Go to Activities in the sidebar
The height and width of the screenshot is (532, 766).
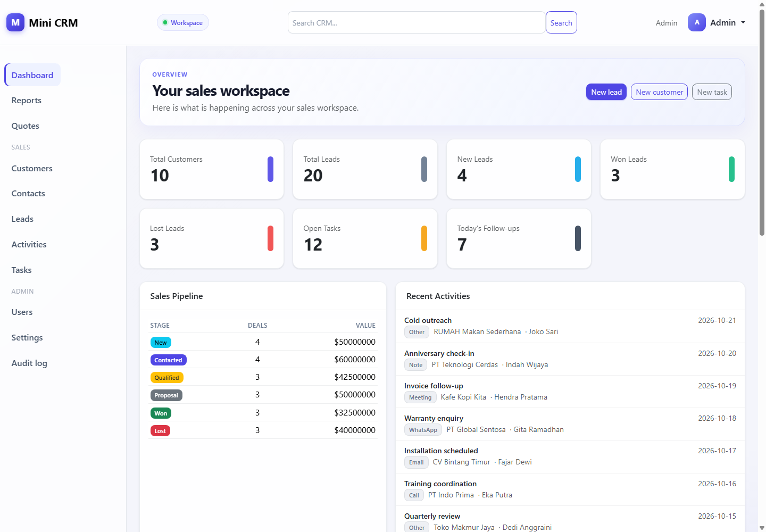[x=29, y=245]
